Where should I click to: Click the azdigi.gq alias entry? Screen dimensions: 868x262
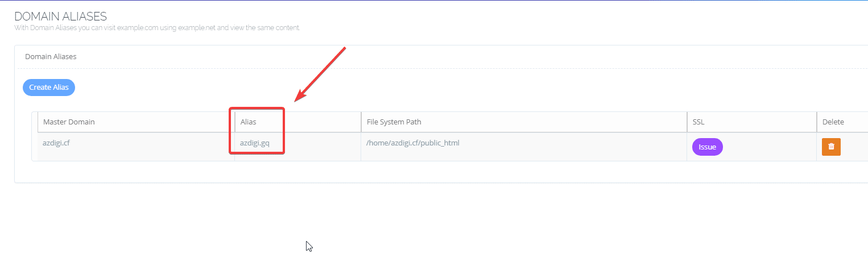point(254,143)
